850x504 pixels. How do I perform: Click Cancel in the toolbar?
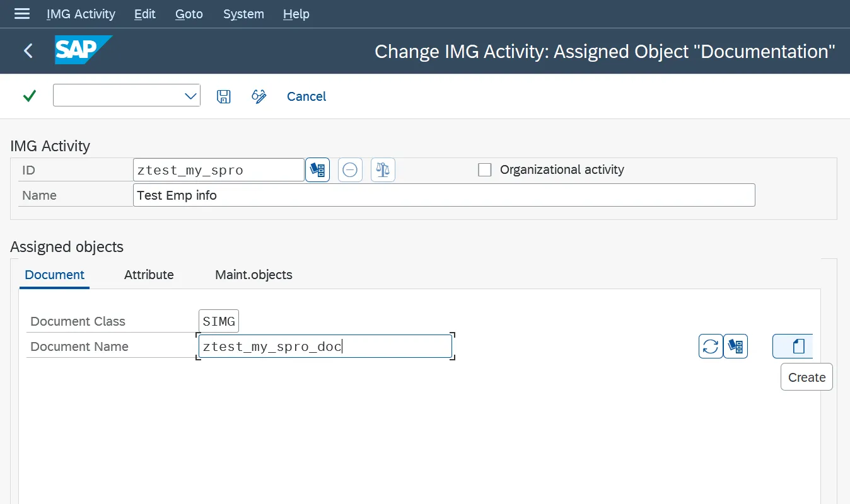coord(306,96)
